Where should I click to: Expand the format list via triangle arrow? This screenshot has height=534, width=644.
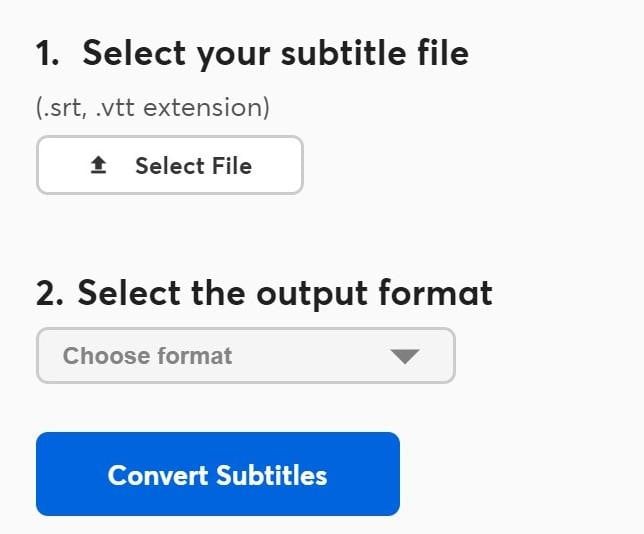(x=404, y=356)
